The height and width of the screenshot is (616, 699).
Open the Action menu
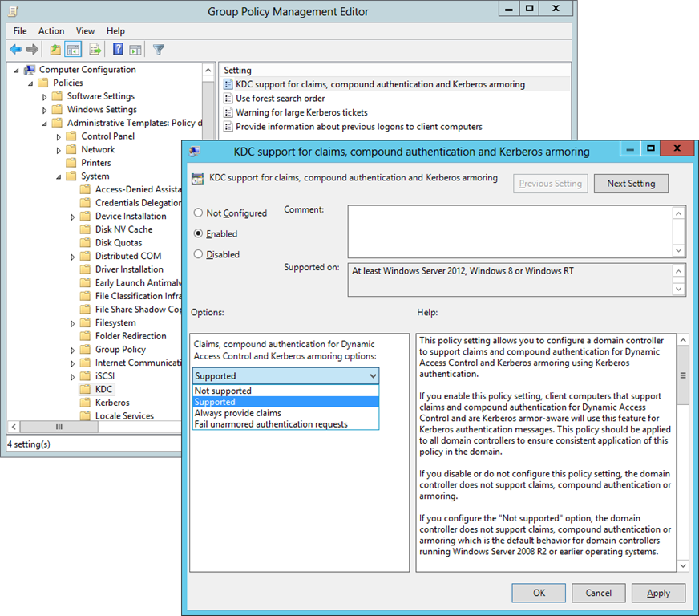[51, 31]
